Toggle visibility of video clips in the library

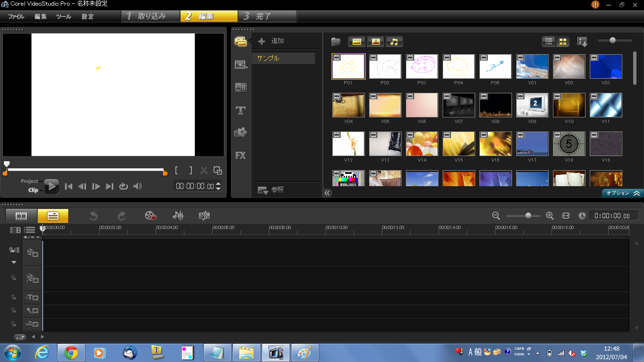coord(357,41)
